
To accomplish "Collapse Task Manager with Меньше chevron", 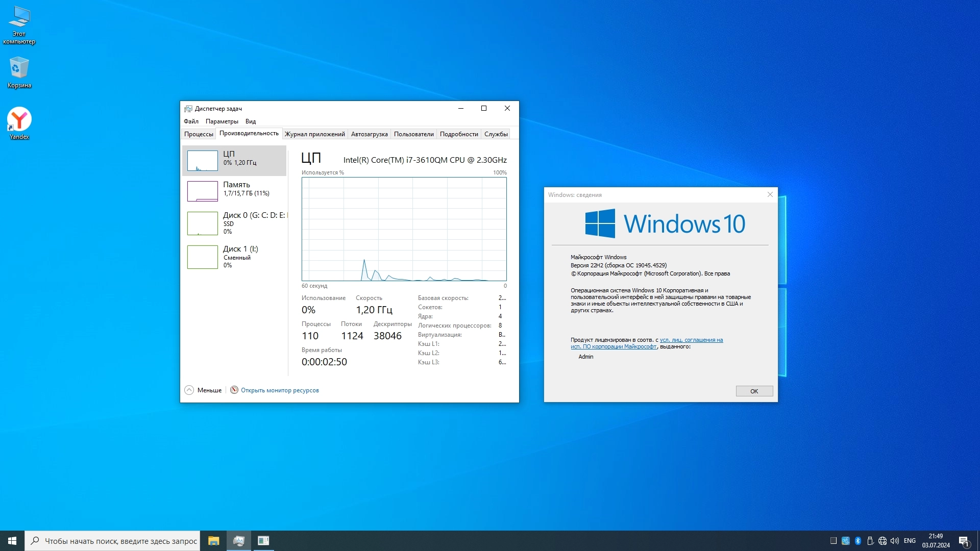I will point(189,390).
